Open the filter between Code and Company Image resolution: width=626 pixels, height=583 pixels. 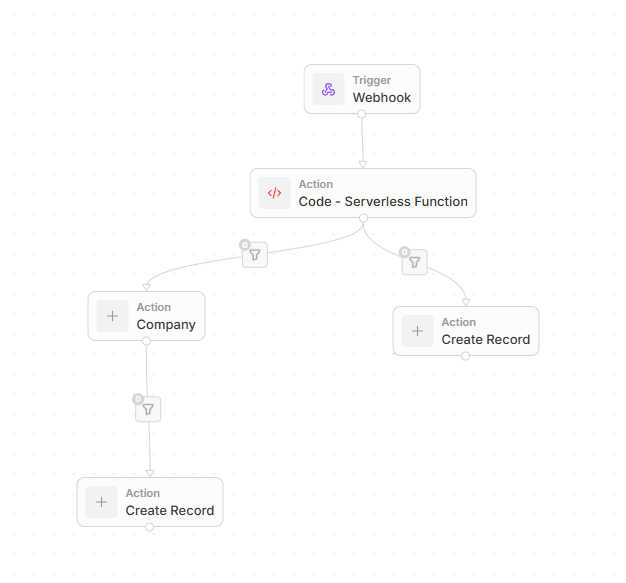pyautogui.click(x=255, y=255)
